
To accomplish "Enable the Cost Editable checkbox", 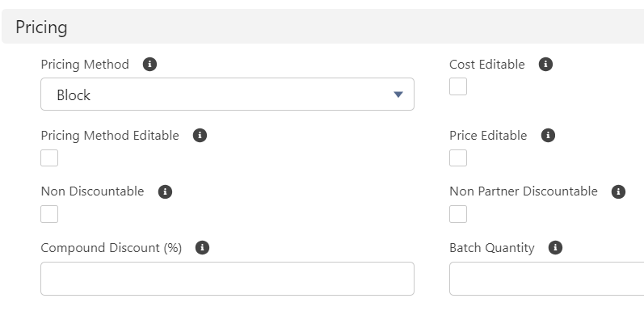I will pos(458,86).
